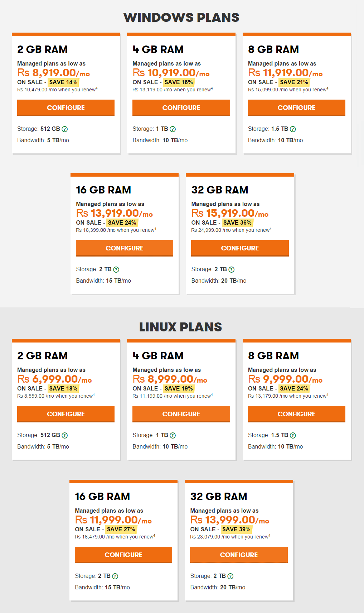The width and height of the screenshot is (364, 613).
Task: Configure the Windows 32 GB RAM plan
Action: click(239, 248)
